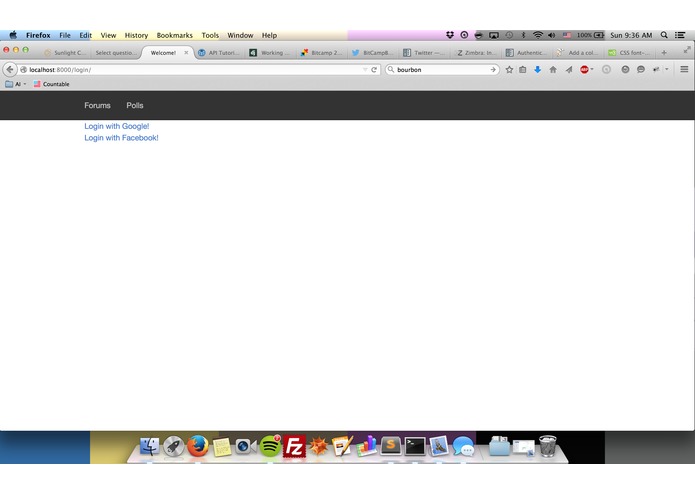Viewport: 695px width, 494px height.
Task: Open Notification Center in the menu bar
Action: click(x=680, y=35)
